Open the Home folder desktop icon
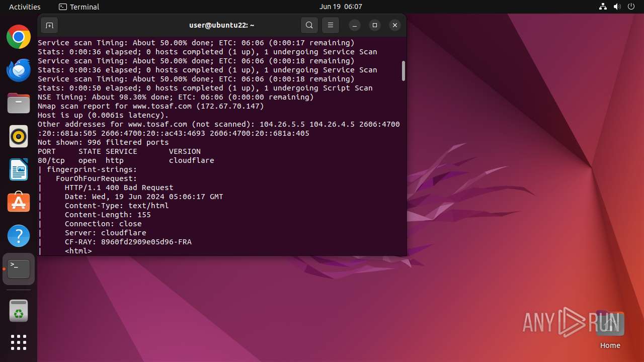644x362 pixels. (610, 330)
